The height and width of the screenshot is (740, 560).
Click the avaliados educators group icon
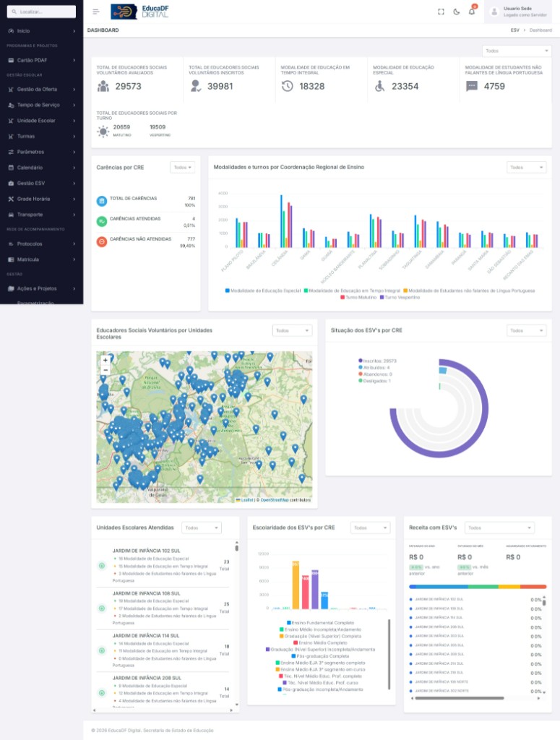[103, 86]
